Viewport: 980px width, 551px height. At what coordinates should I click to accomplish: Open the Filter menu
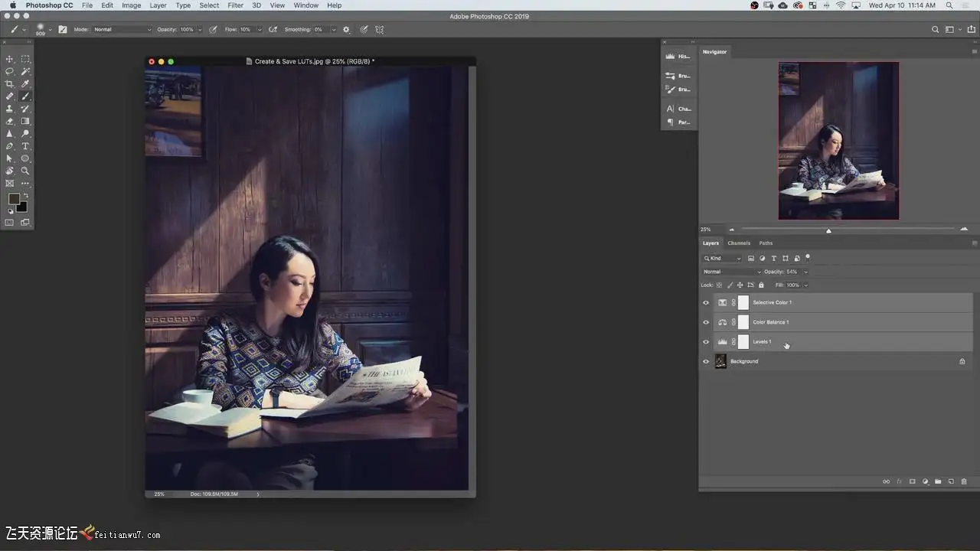(x=235, y=5)
